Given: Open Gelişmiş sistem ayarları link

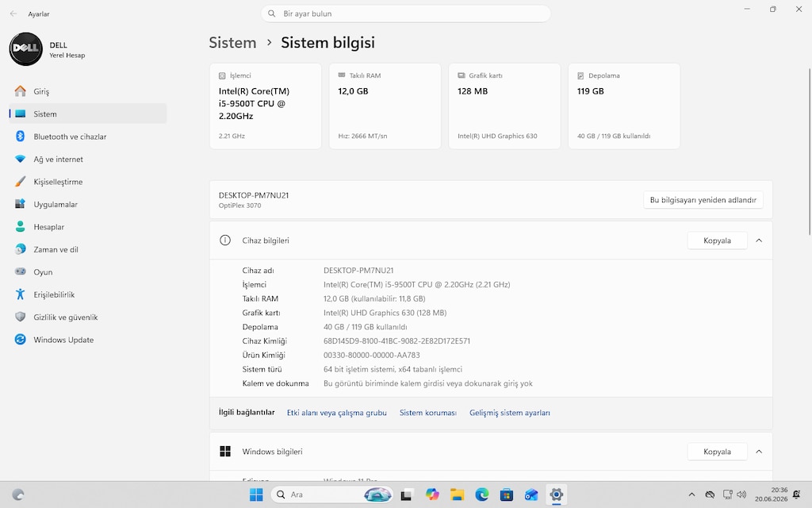Looking at the screenshot, I should tap(510, 413).
